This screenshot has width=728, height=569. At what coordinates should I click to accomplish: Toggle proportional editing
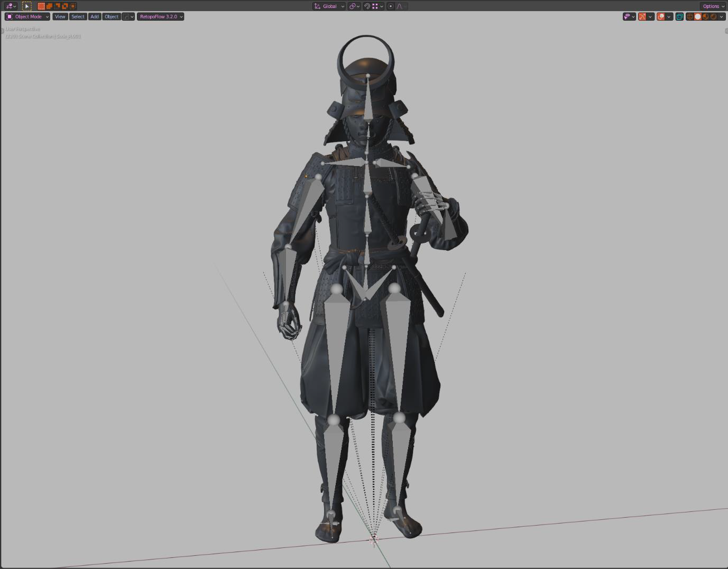click(391, 6)
